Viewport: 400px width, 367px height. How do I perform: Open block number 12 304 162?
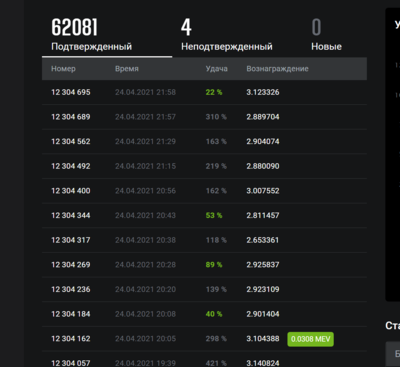71,339
